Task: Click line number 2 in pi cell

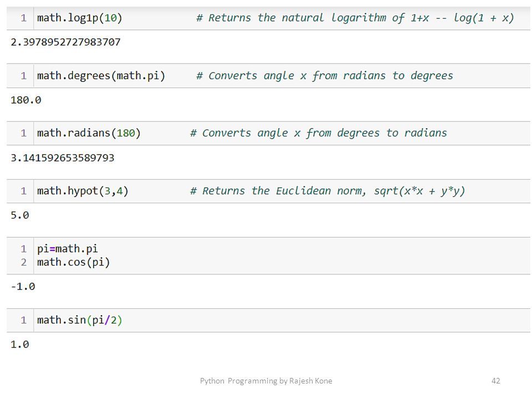Action: click(23, 262)
